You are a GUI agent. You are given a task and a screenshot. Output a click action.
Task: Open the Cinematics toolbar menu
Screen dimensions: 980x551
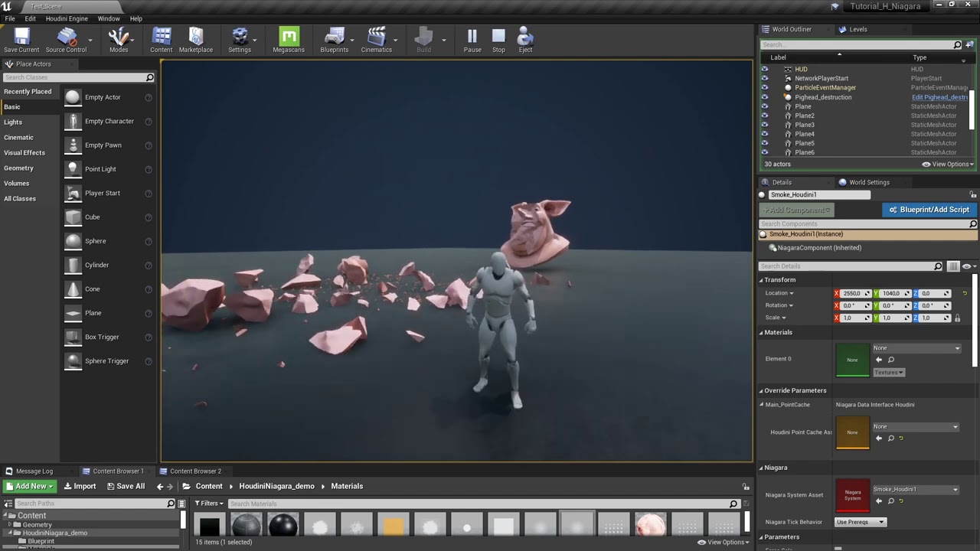(376, 41)
